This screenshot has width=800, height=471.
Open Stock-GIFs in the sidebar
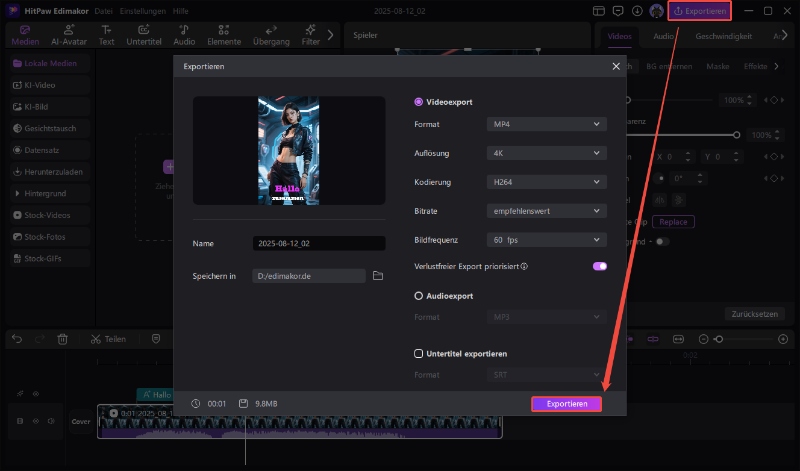pyautogui.click(x=49, y=259)
